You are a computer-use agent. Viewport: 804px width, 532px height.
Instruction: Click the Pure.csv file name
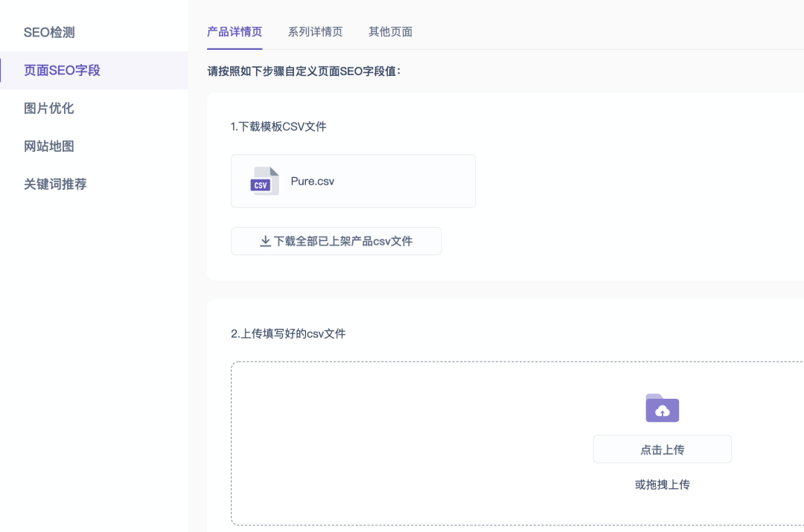313,181
